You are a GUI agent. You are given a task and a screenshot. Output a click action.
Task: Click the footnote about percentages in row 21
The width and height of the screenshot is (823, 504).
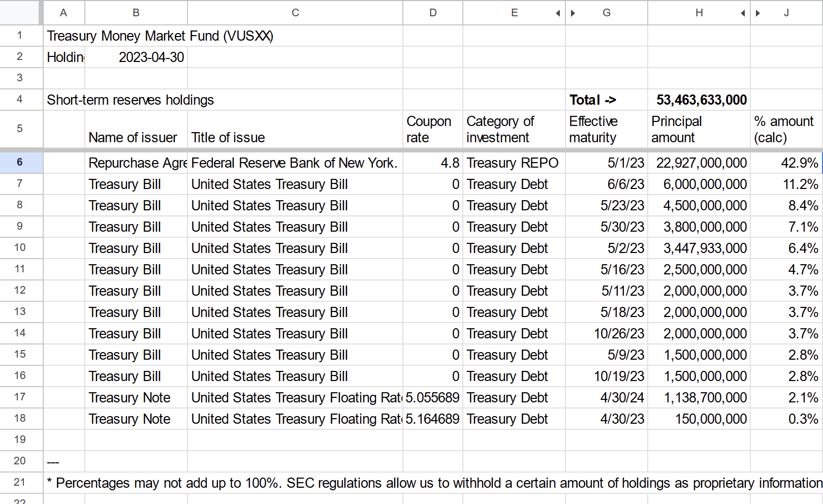pyautogui.click(x=434, y=483)
